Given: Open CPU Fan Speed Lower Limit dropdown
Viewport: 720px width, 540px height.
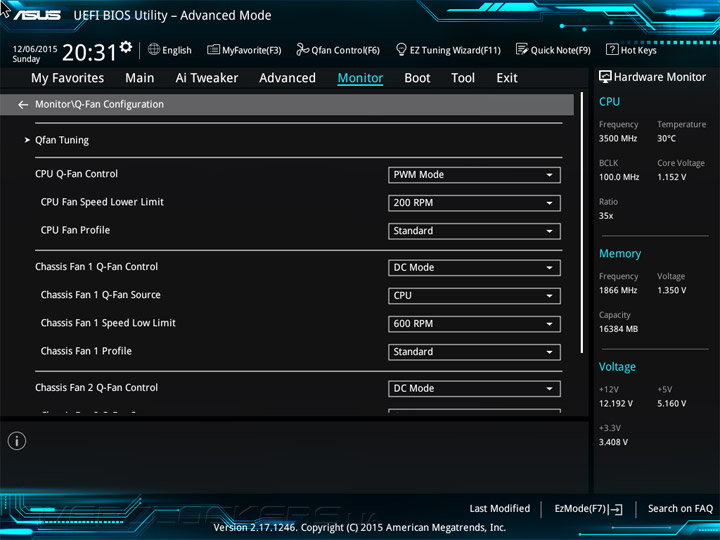Looking at the screenshot, I should tap(474, 203).
